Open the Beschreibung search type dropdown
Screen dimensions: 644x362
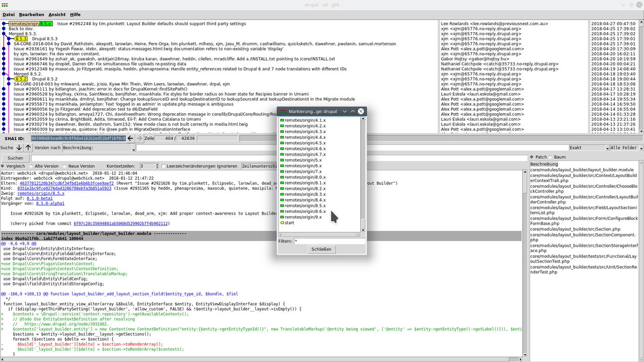pyautogui.click(x=98, y=147)
